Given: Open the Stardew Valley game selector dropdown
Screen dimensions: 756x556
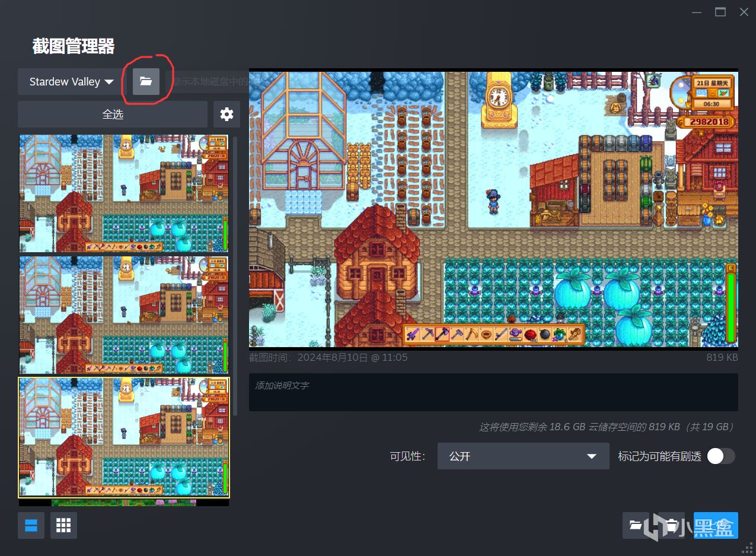Looking at the screenshot, I should tap(72, 82).
